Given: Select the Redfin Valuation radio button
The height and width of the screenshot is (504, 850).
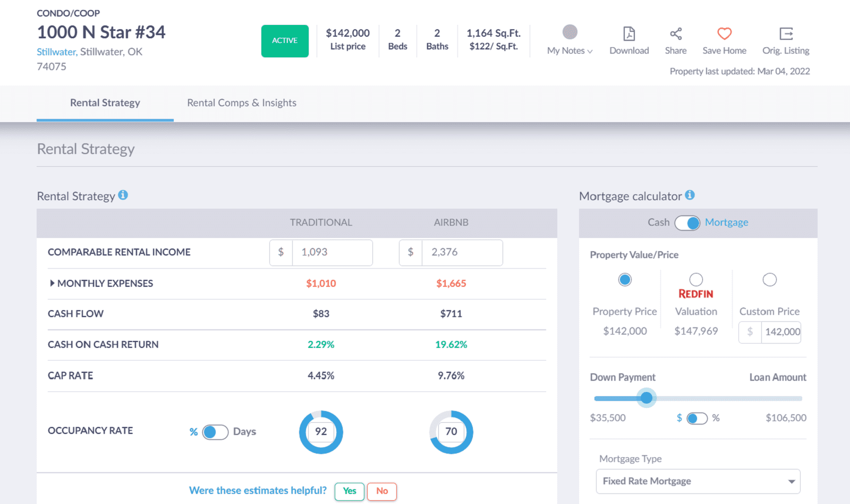Looking at the screenshot, I should click(x=696, y=279).
